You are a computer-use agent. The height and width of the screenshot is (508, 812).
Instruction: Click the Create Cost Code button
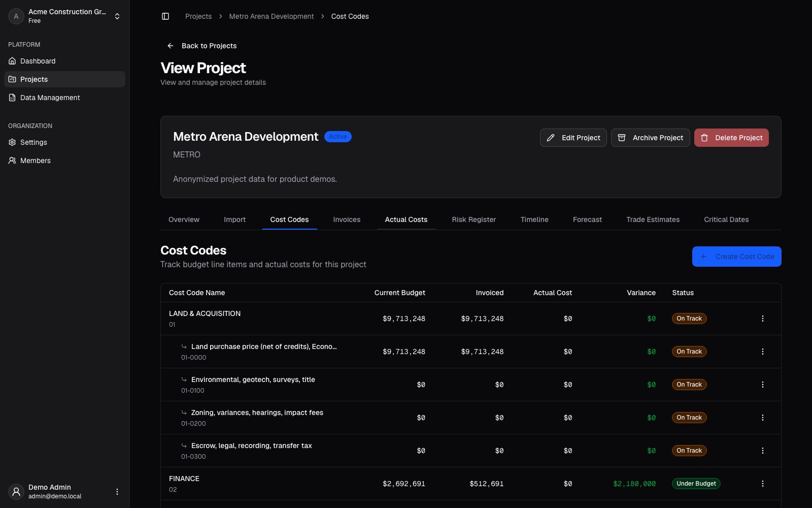736,257
